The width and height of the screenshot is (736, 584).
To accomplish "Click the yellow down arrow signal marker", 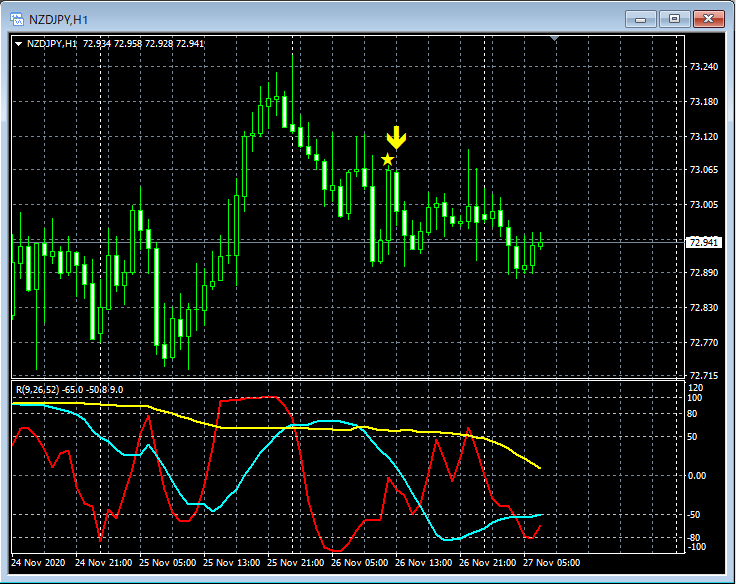I will [397, 138].
